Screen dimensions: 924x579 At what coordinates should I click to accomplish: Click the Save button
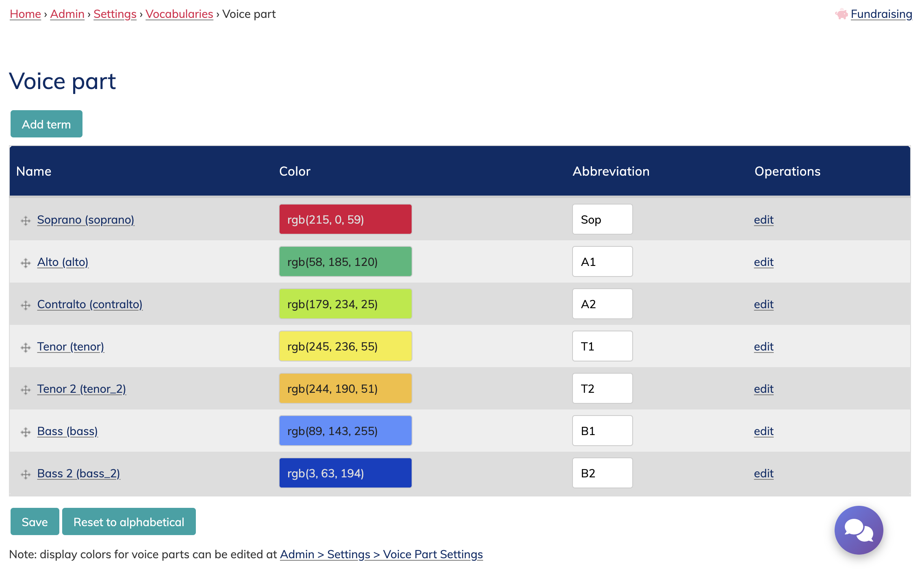click(x=35, y=522)
